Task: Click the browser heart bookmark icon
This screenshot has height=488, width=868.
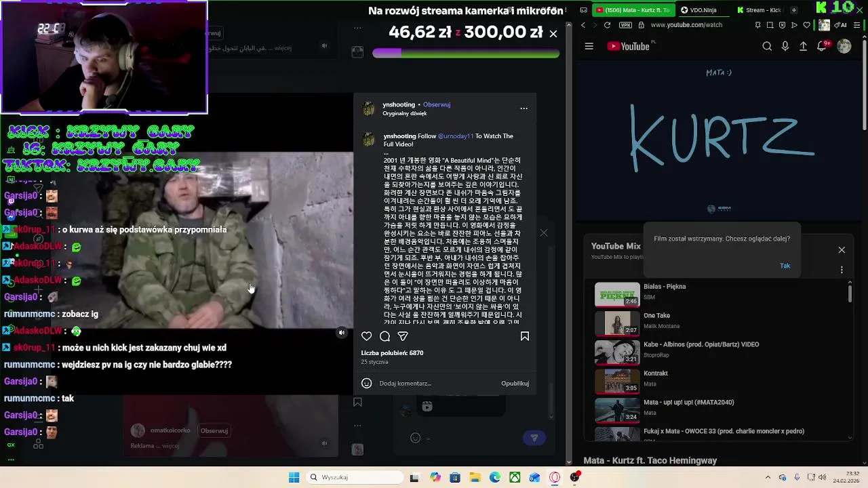Action: 807,25
